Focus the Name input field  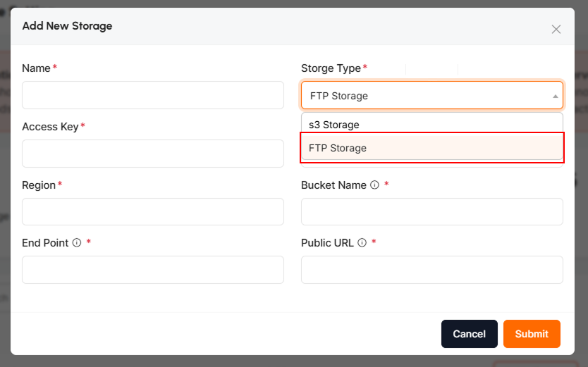click(153, 95)
